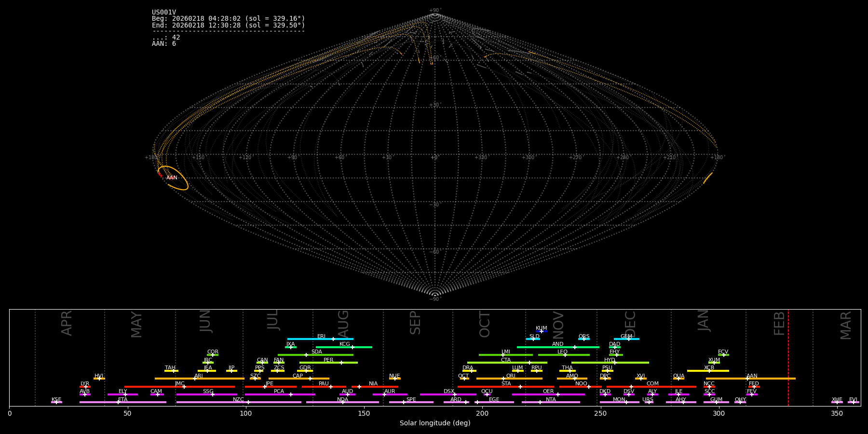This screenshot has height=434, width=868.
Task: Select the GEM shower label in timeline
Action: point(626,337)
